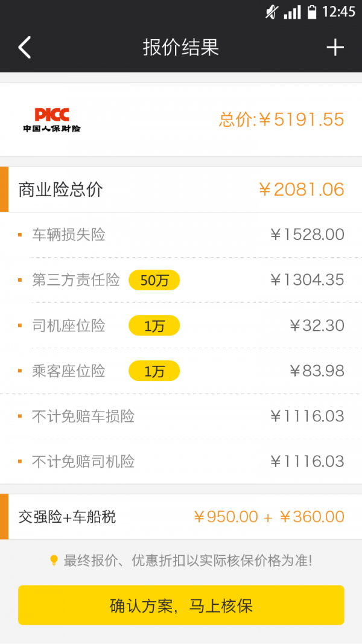Viewport: 362px width, 644px height.
Task: Open the 1万 coverage selector for 司机座位险
Action: (154, 325)
